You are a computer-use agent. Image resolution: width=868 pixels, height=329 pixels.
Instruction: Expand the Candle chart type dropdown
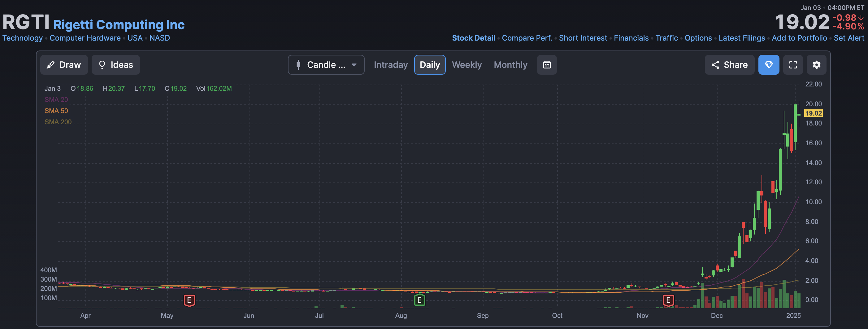click(x=326, y=65)
